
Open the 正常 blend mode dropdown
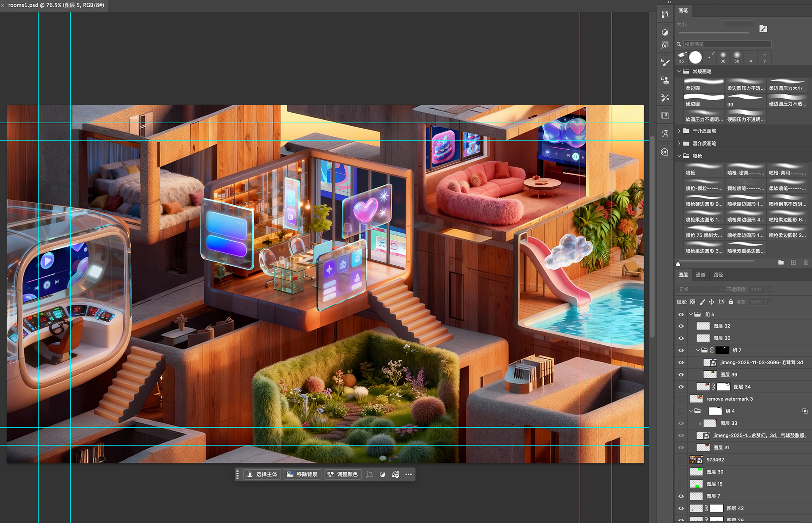pos(701,289)
